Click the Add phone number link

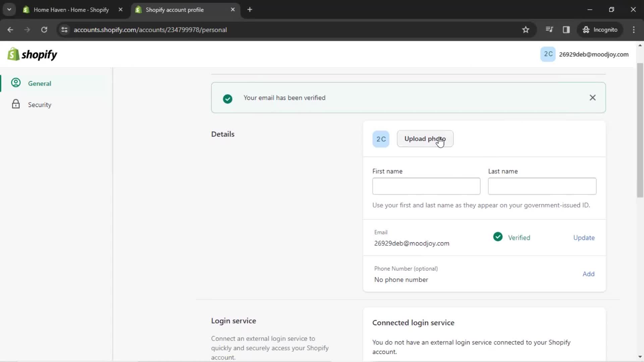point(588,274)
